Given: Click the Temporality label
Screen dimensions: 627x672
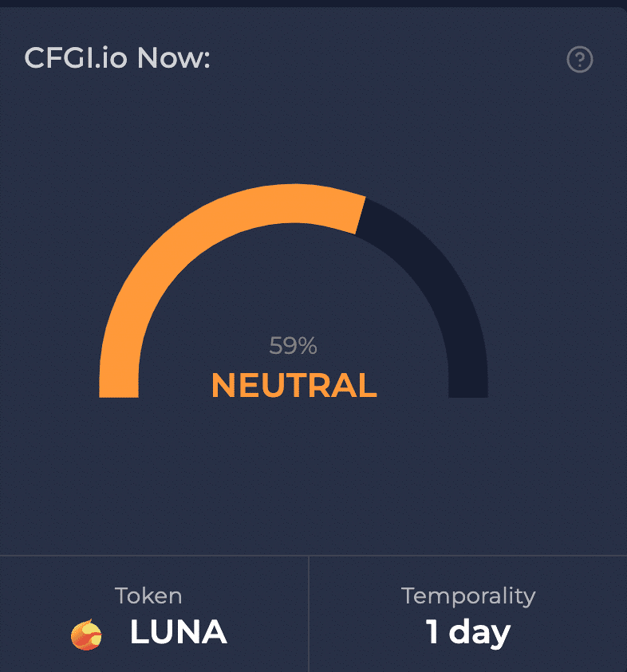Looking at the screenshot, I should coord(468,596).
